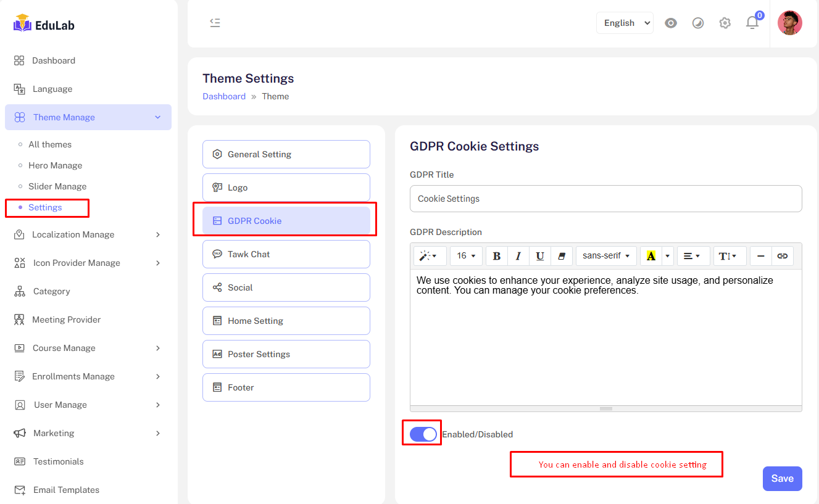Toggle the GDPR Enabled/Disabled switch
Image resolution: width=819 pixels, height=504 pixels.
tap(423, 434)
